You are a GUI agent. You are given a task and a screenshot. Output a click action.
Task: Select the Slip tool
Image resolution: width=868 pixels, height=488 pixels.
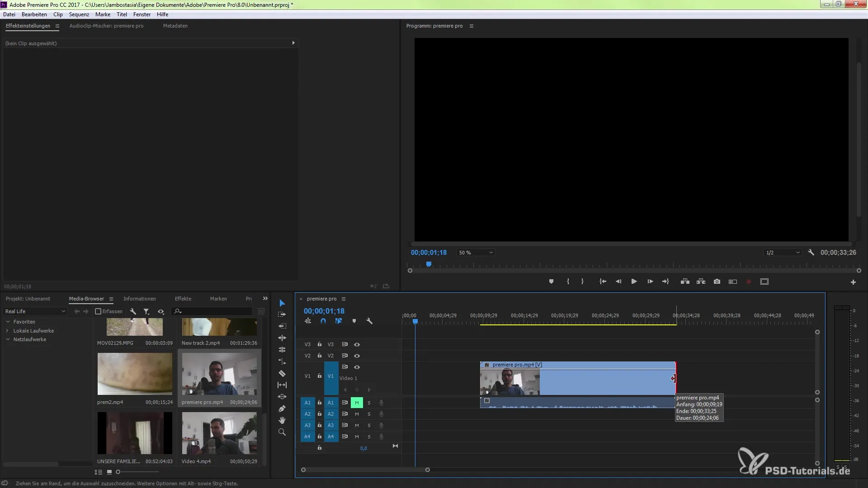click(282, 385)
